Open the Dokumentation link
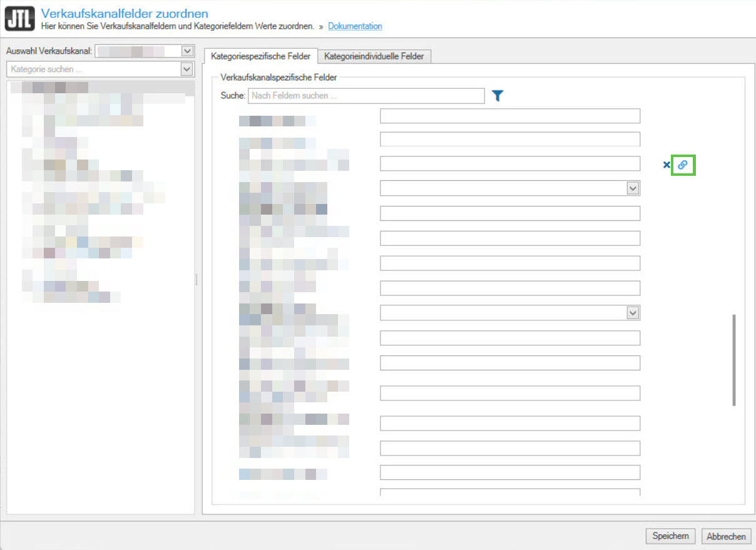 (x=355, y=26)
